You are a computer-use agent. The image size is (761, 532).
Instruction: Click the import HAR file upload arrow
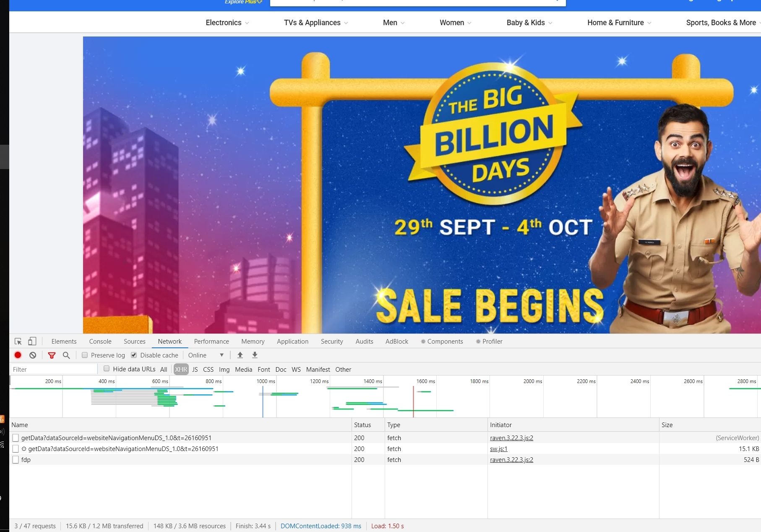[x=240, y=355]
